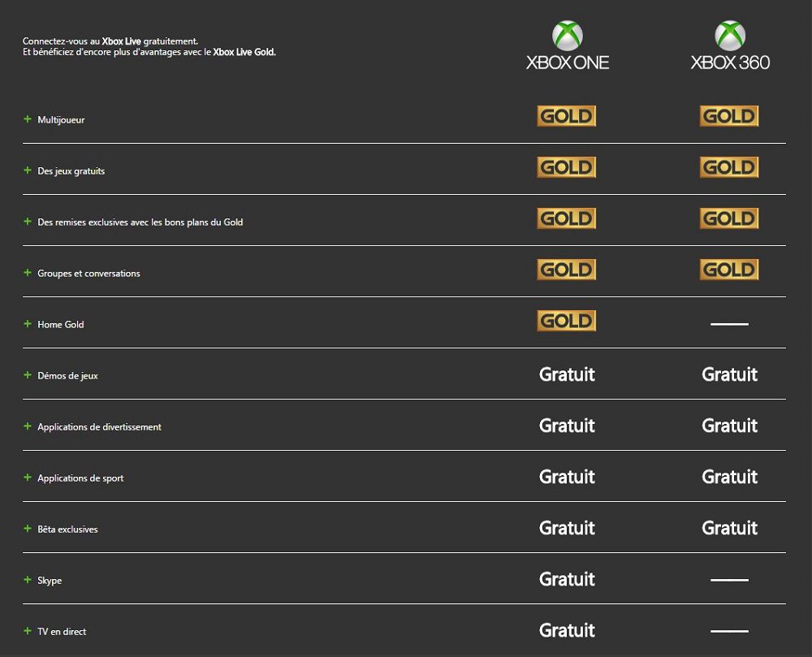Viewport: 812px width, 657px height.
Task: Click Xbox One Gold badge for Des jeux gratuits
Action: pyautogui.click(x=566, y=167)
